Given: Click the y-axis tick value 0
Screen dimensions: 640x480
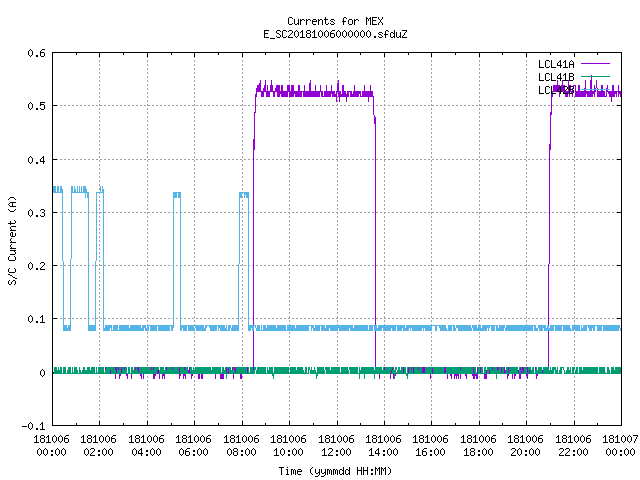Looking at the screenshot, I should click(x=42, y=373).
